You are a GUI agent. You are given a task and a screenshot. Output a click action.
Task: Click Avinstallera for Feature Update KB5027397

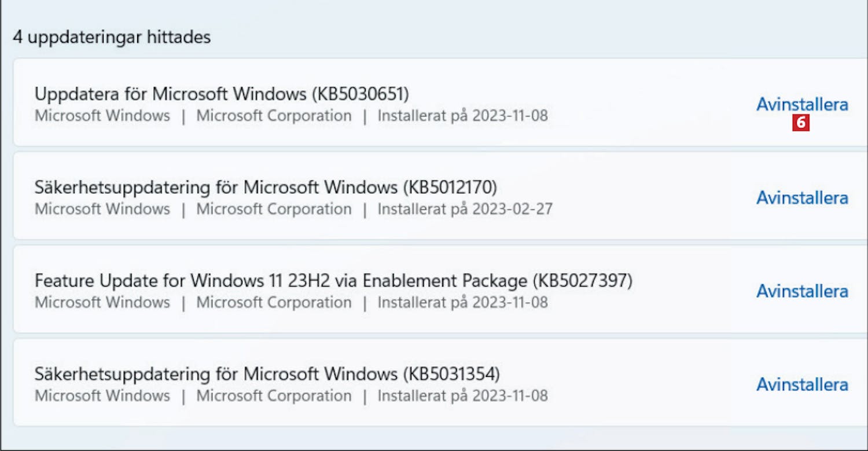pos(802,291)
